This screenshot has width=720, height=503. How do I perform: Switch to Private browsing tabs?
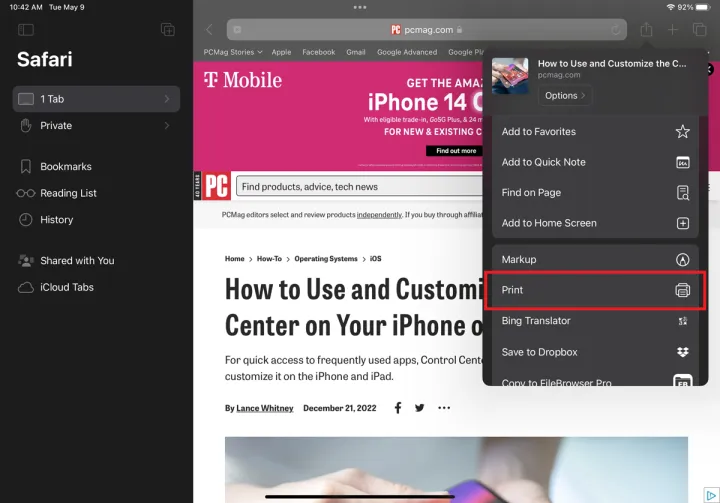[96, 126]
